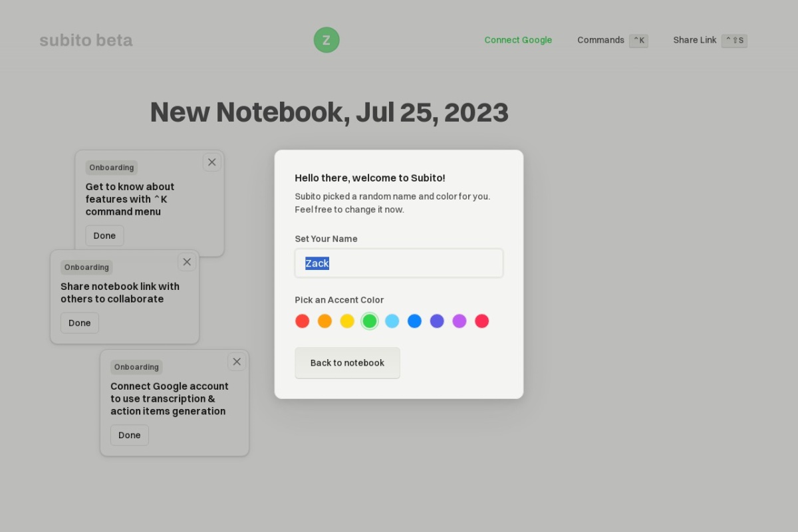The width and height of the screenshot is (798, 532).
Task: Pick the red accent color
Action: click(303, 321)
